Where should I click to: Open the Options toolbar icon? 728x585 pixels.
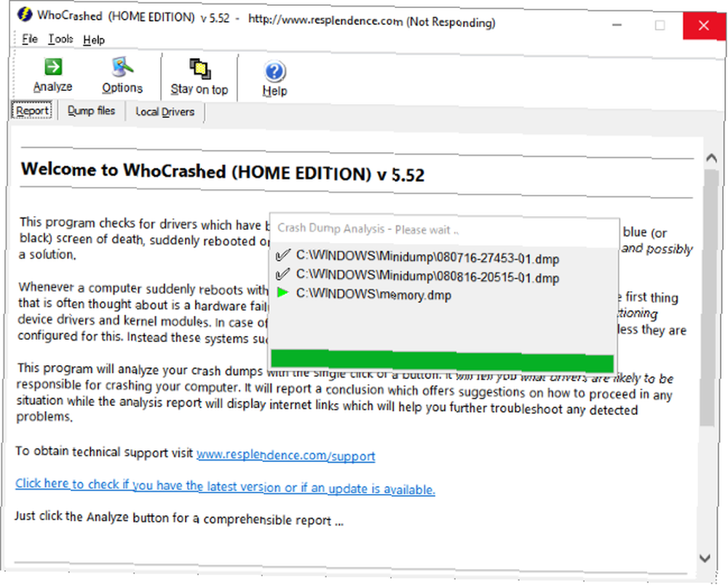tap(122, 67)
